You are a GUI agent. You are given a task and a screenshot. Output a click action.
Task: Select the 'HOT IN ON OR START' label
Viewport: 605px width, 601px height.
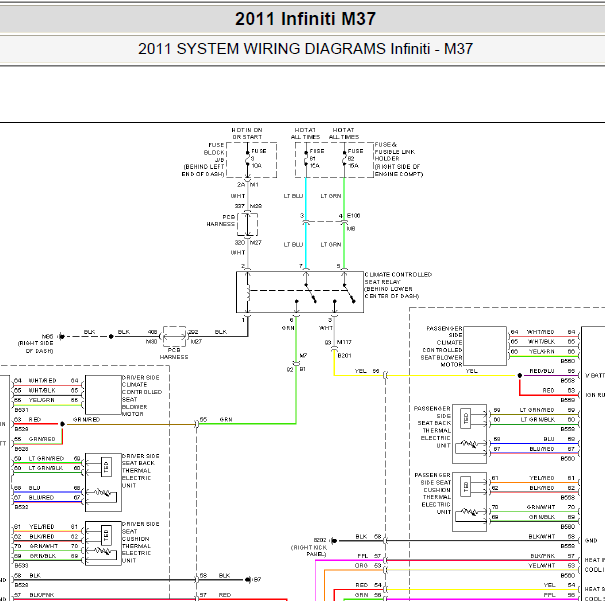click(247, 133)
